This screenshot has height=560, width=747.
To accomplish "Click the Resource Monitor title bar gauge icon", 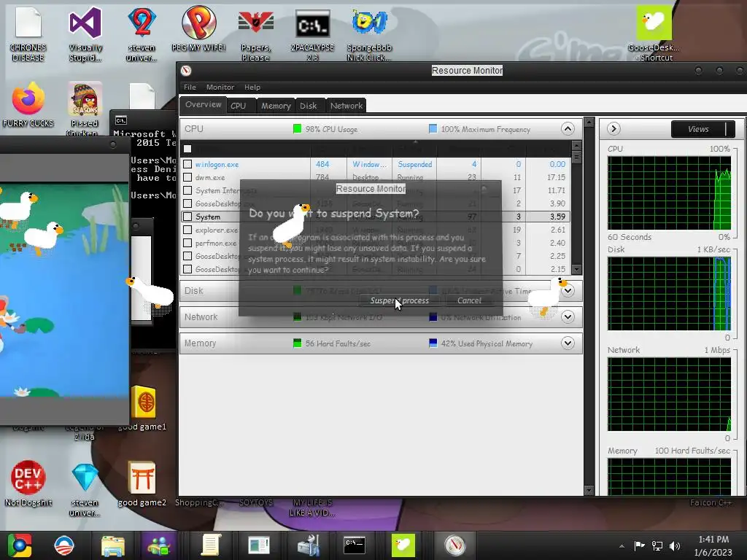I will [186, 71].
